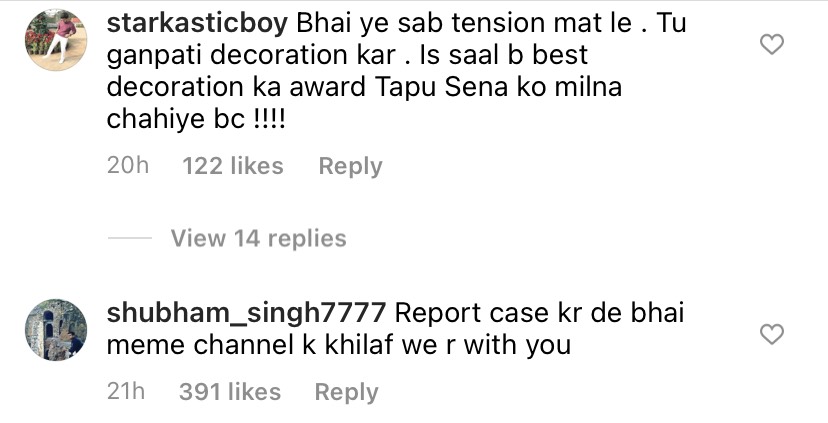Tap the heart beside shubham_singh7777's comment
Image resolution: width=828 pixels, height=423 pixels.
point(771,334)
